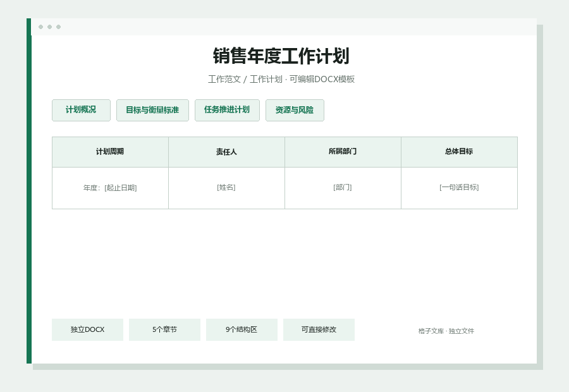Go to the 资源与风险 tab
The height and width of the screenshot is (392, 569).
tap(295, 110)
